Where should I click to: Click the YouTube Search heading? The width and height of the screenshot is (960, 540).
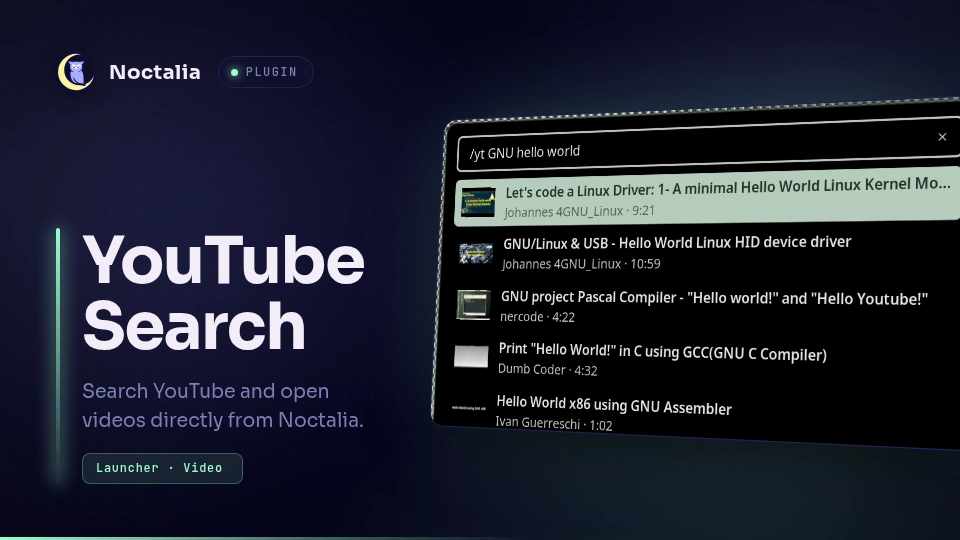click(223, 293)
